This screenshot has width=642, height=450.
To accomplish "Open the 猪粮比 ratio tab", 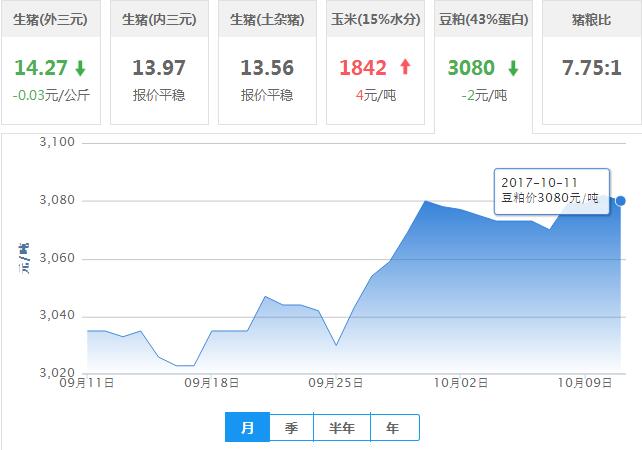I will [x=592, y=63].
